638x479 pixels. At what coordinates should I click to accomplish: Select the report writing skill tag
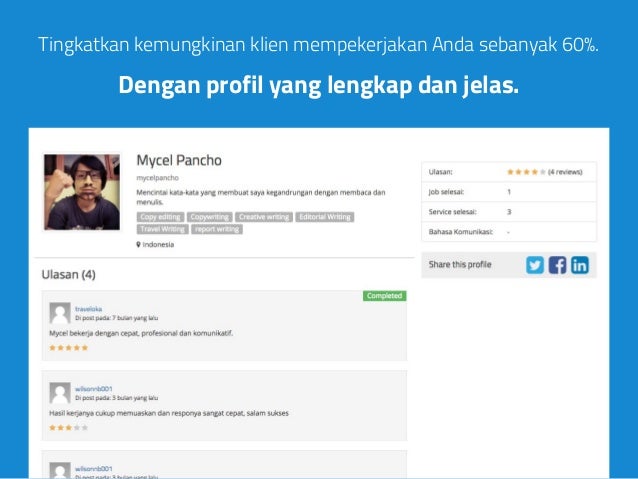217,229
